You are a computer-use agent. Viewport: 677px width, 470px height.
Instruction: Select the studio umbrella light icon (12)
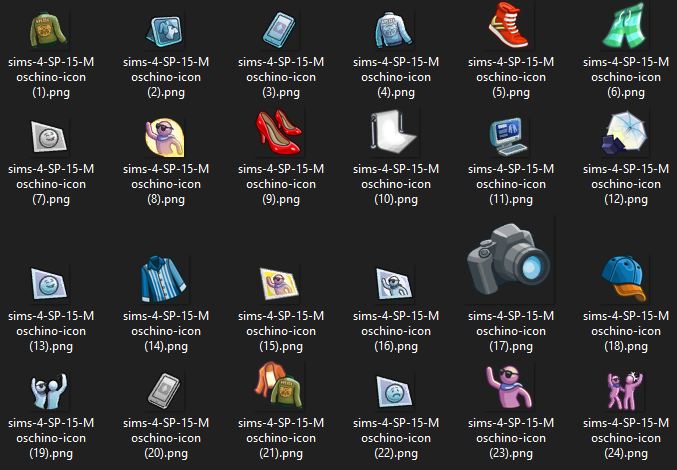click(x=624, y=132)
